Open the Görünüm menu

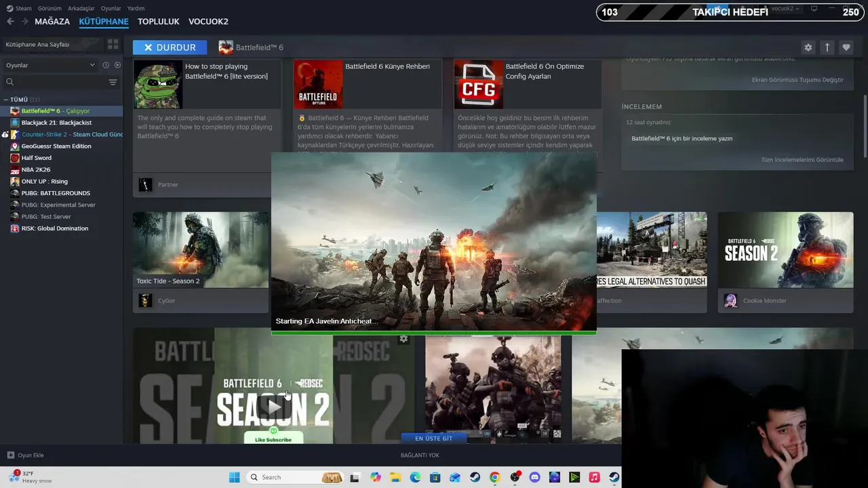(x=50, y=8)
